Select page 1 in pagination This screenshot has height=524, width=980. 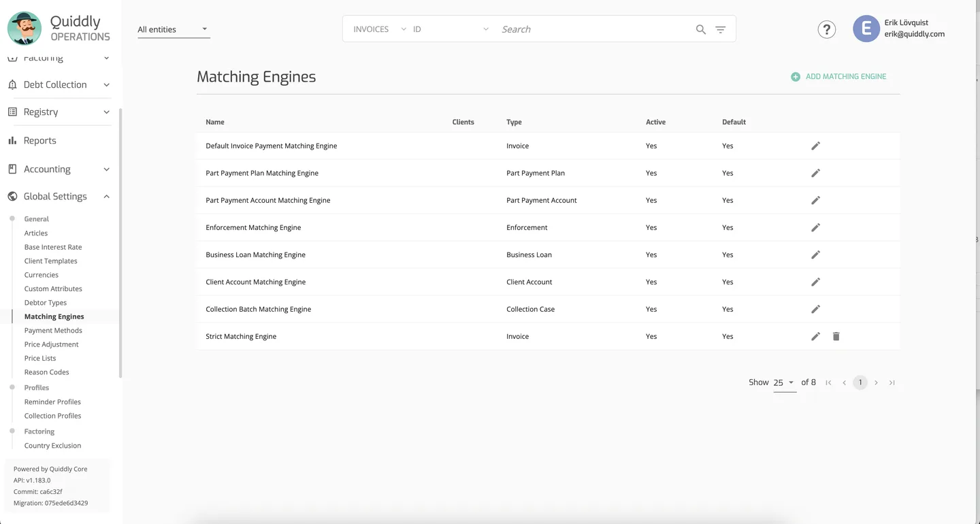pyautogui.click(x=860, y=382)
